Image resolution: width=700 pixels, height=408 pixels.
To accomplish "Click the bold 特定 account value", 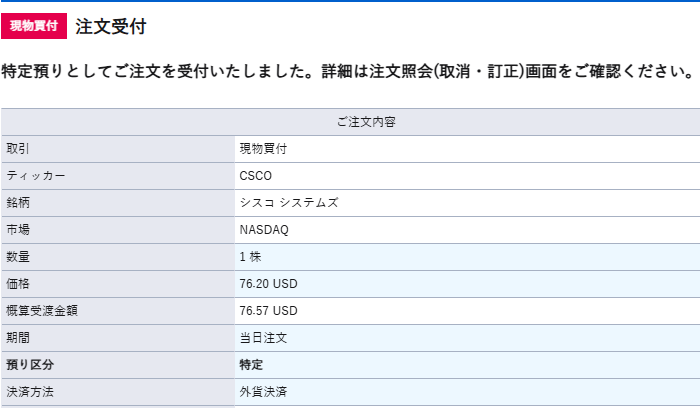I will point(251,365).
